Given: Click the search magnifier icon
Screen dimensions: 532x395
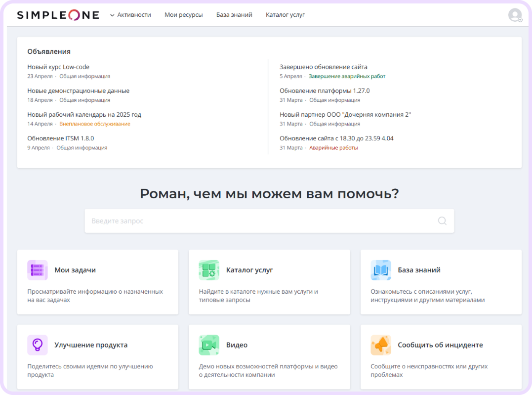Looking at the screenshot, I should [x=441, y=220].
